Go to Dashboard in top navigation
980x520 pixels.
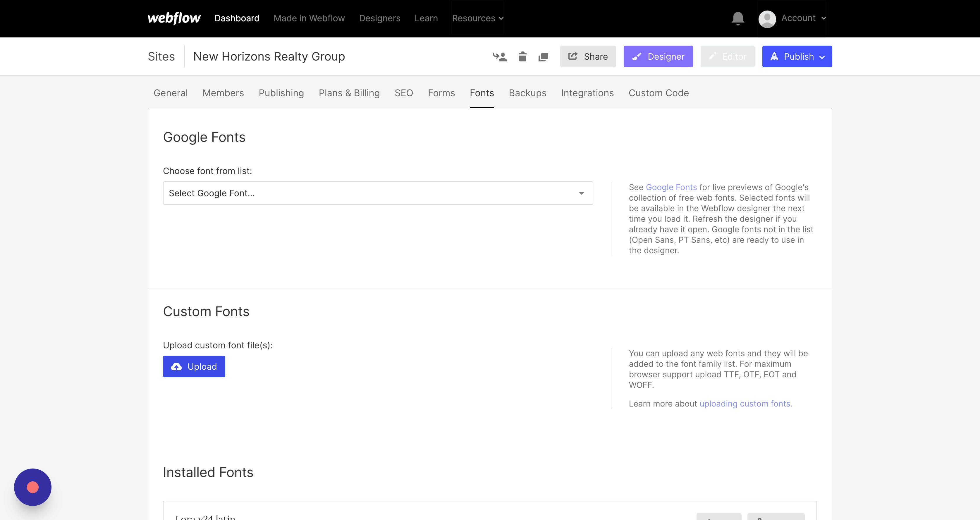[237, 18]
